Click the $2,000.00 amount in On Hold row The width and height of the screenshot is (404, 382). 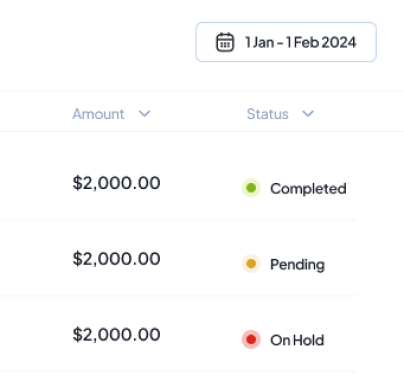click(x=116, y=334)
